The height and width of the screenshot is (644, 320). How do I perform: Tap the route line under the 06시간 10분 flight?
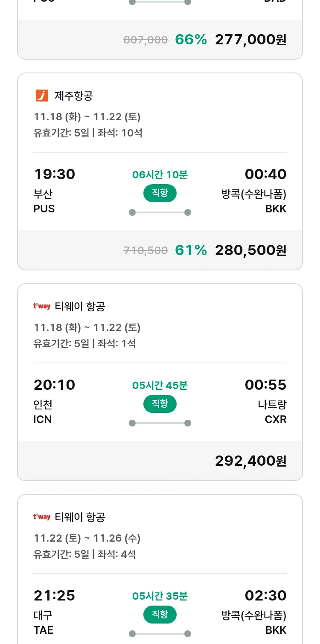pyautogui.click(x=160, y=212)
